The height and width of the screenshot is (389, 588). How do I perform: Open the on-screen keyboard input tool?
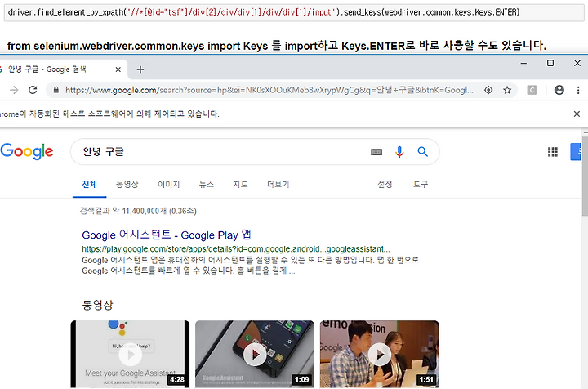(376, 152)
